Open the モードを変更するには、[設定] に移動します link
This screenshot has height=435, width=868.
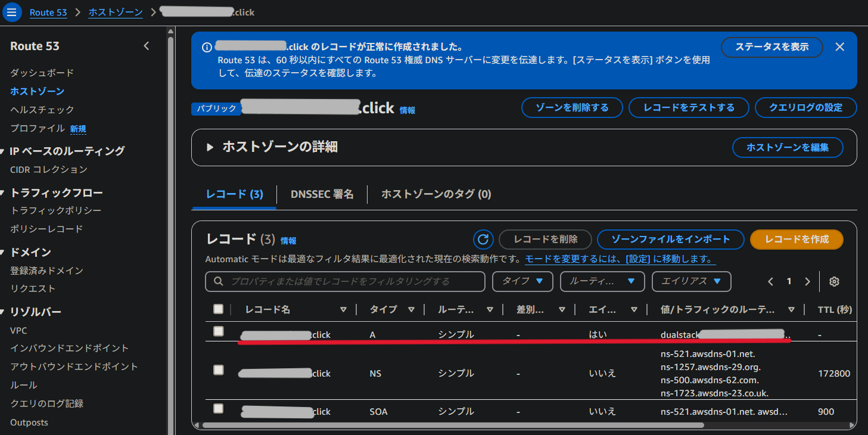620,259
